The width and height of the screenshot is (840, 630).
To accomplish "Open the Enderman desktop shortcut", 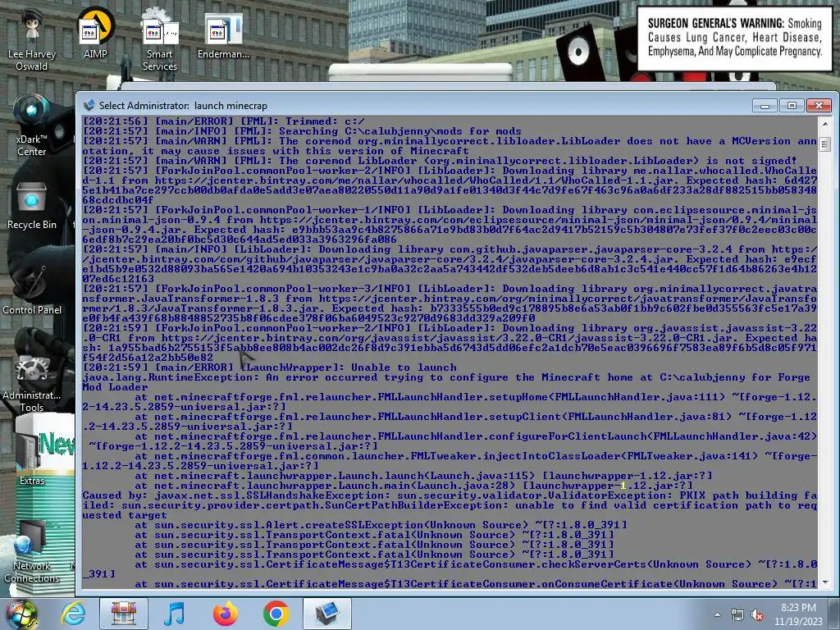I will 223,36.
